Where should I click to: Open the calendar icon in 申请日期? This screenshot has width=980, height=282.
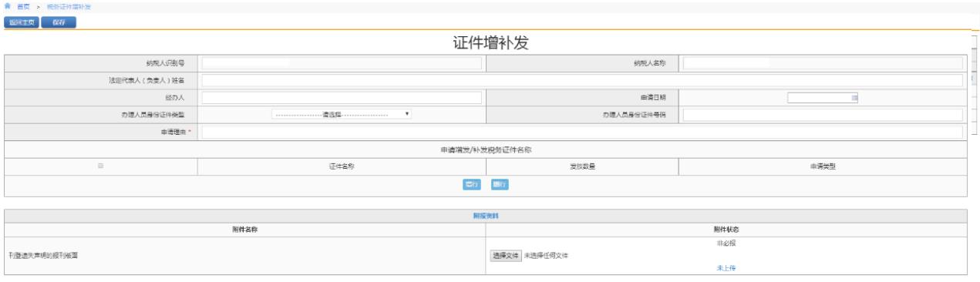pos(854,98)
